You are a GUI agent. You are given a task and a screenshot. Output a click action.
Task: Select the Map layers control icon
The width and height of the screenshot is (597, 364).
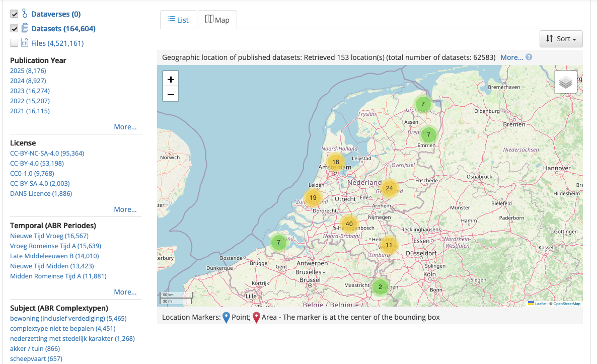(x=565, y=82)
